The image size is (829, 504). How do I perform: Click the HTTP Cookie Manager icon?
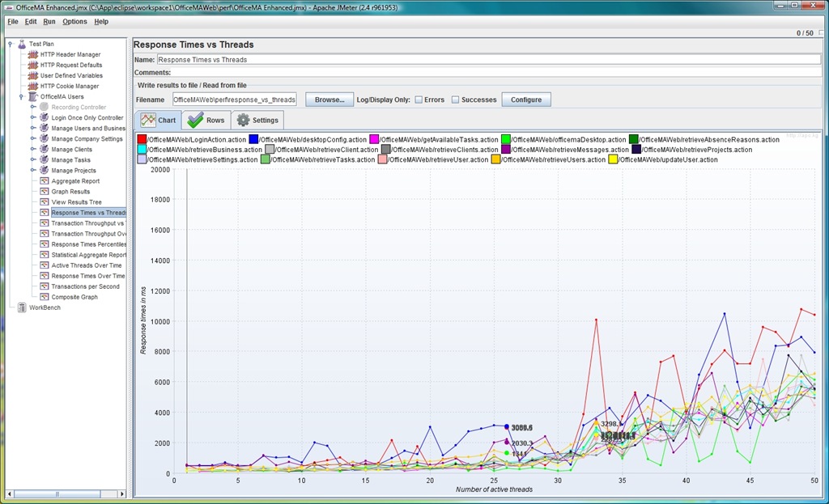32,86
